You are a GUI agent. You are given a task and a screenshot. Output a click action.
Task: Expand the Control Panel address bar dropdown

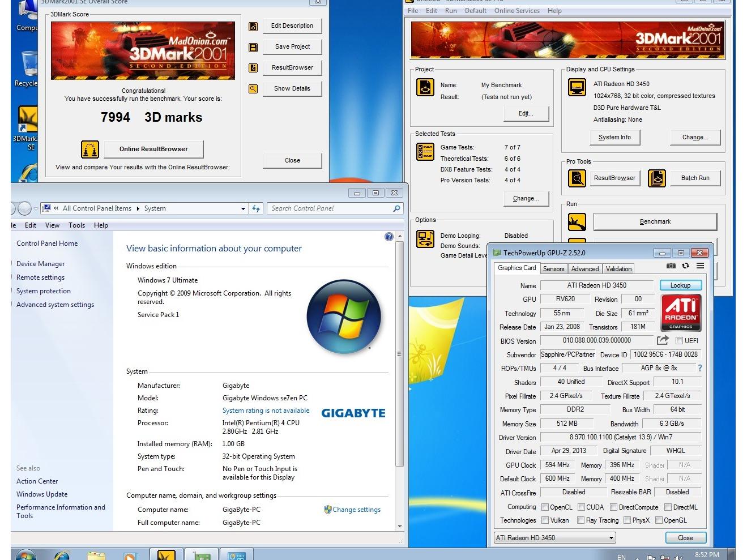click(x=243, y=209)
